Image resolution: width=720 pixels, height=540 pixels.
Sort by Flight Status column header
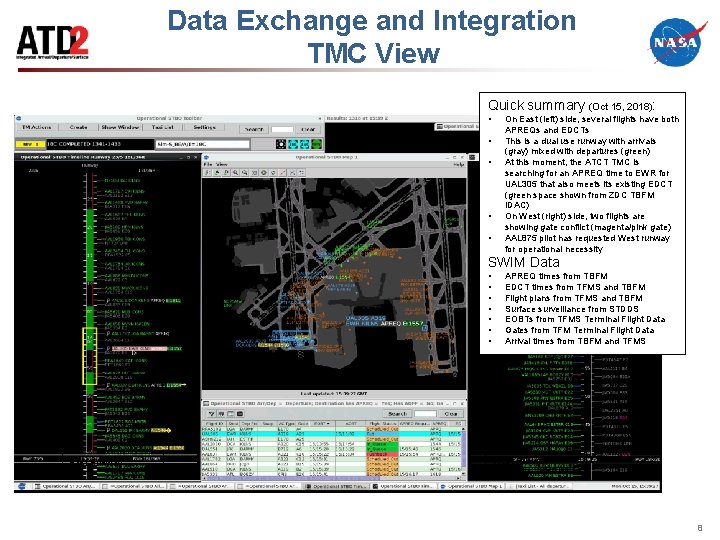click(382, 423)
